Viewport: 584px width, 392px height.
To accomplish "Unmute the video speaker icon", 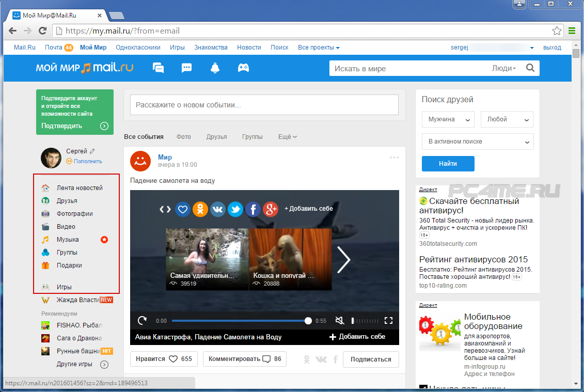I will point(339,320).
